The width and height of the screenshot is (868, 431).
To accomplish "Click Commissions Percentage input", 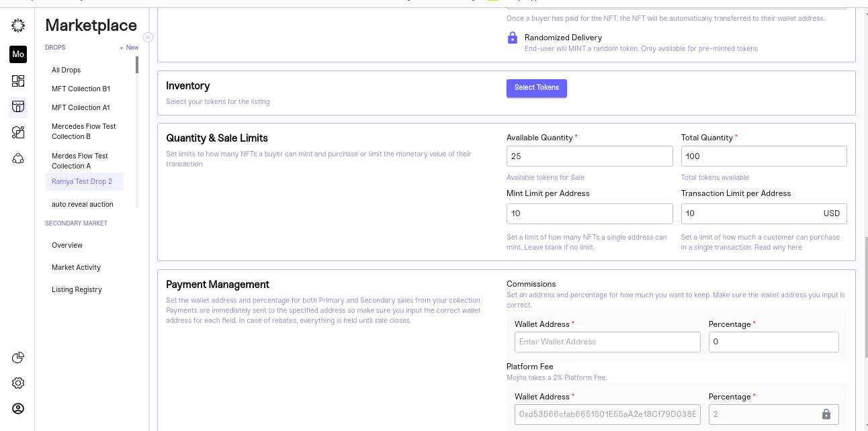I will point(773,342).
